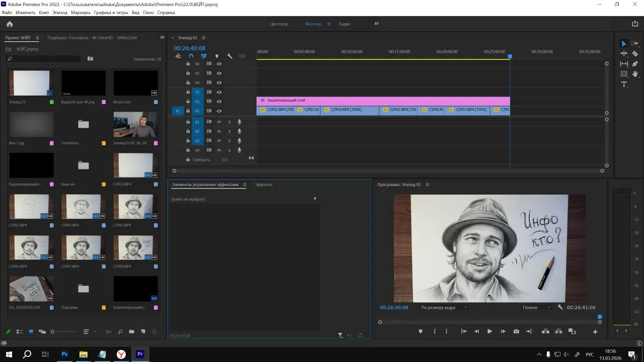Open the playback resolution 'Полное' dropdown
Image resolution: width=644 pixels, height=362 pixels.
tap(536, 307)
